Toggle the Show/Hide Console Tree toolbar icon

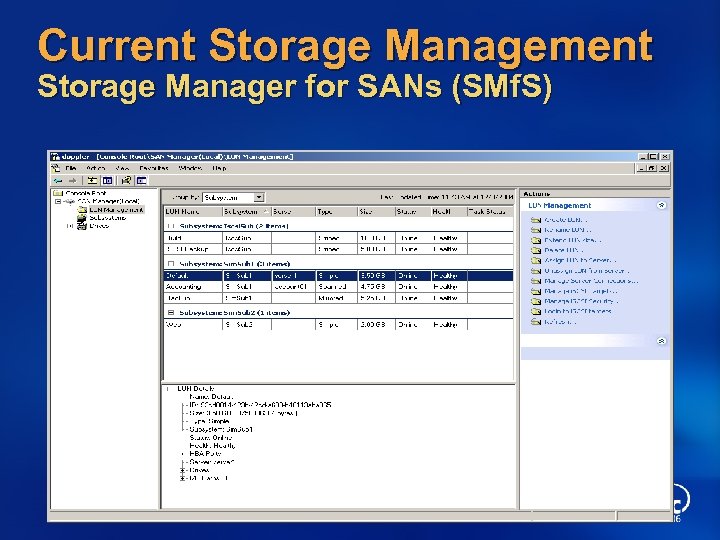[x=107, y=180]
